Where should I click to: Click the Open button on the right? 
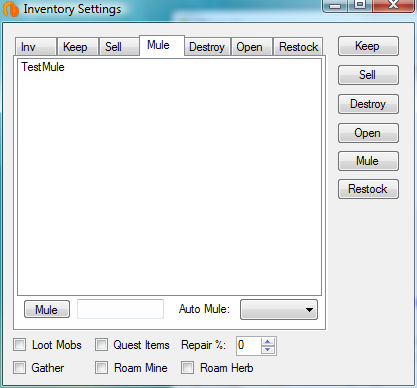(368, 133)
